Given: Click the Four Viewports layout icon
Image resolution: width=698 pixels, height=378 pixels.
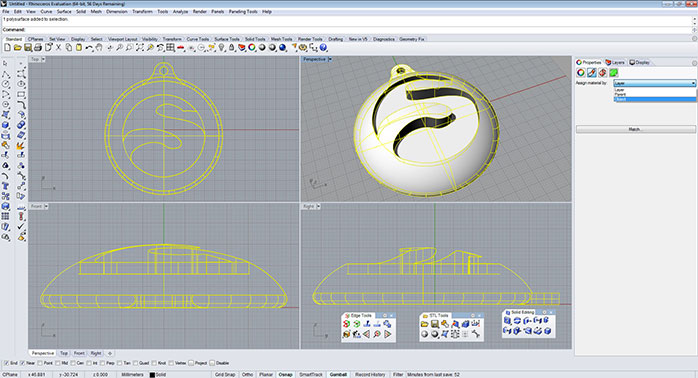Looking at the screenshot, I should 170,48.
